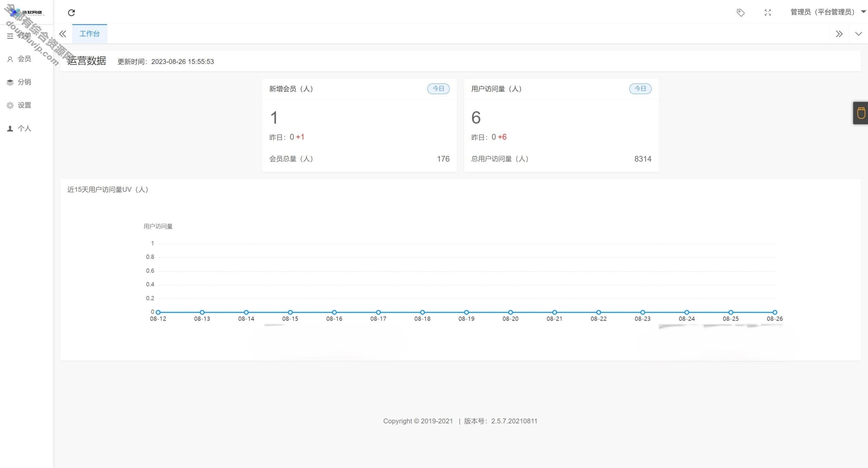The width and height of the screenshot is (868, 468).
Task: Click 近15天用户访问量UV chart title
Action: pyautogui.click(x=108, y=190)
